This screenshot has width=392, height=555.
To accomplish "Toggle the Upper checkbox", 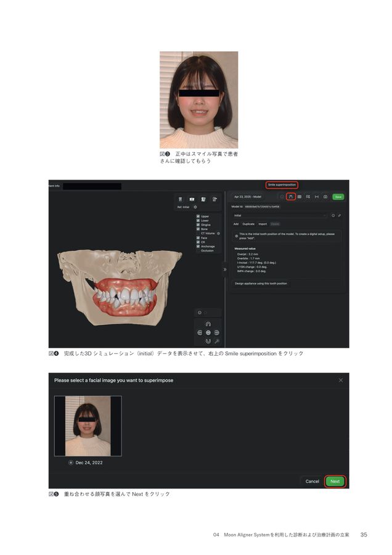I will click(198, 216).
